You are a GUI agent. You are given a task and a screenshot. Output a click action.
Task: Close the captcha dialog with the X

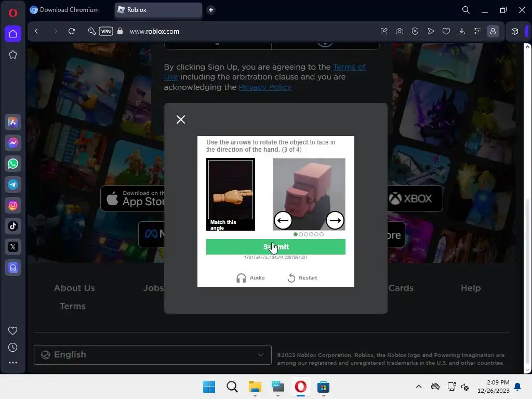(181, 119)
